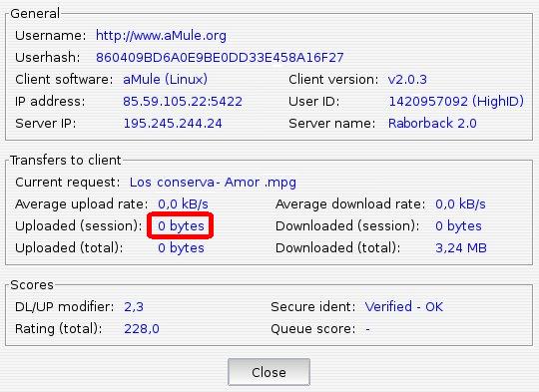Click the client software value aMule (Linux)
Screen dimensions: 539x392
tap(165, 80)
